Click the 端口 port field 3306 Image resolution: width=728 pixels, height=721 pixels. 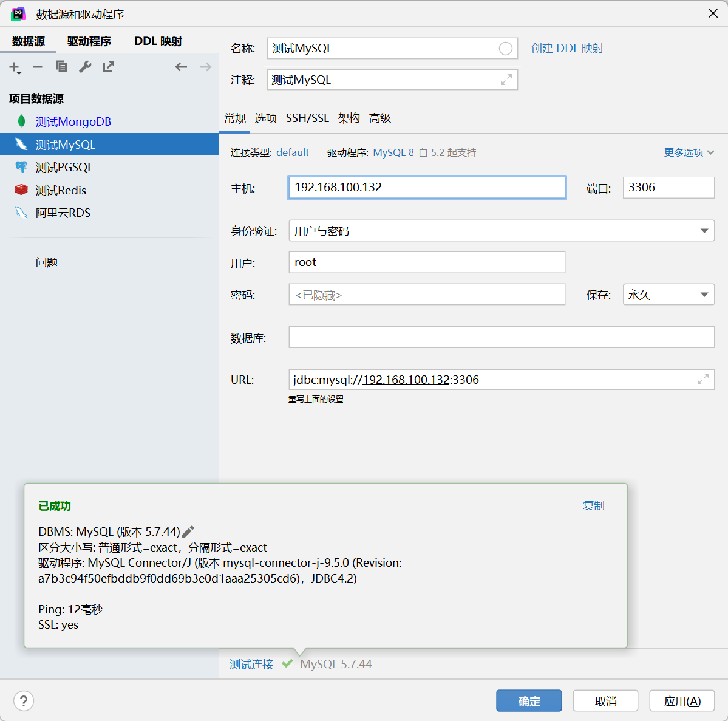pyautogui.click(x=668, y=188)
